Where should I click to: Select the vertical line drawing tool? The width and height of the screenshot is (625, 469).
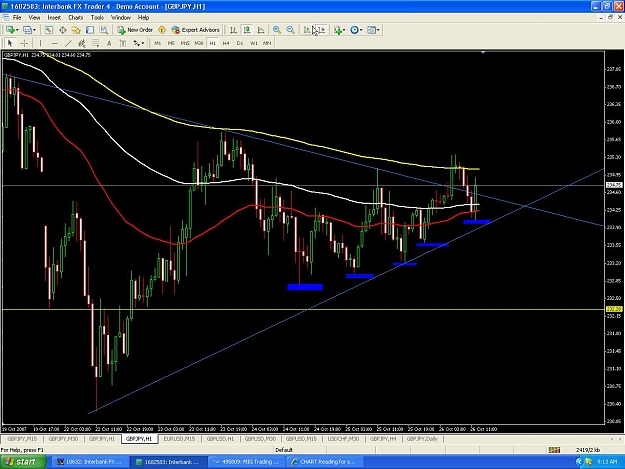tap(40, 43)
